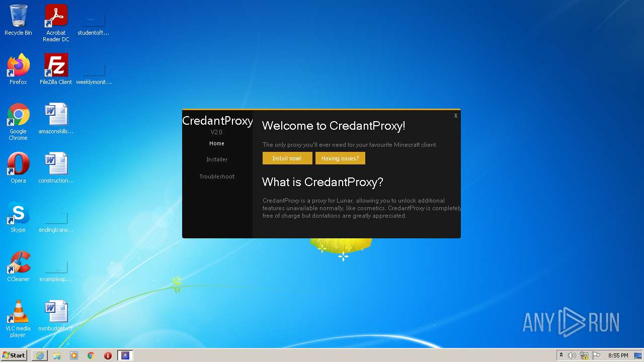Select the Home sidebar item
The image size is (644, 362).
point(217,143)
